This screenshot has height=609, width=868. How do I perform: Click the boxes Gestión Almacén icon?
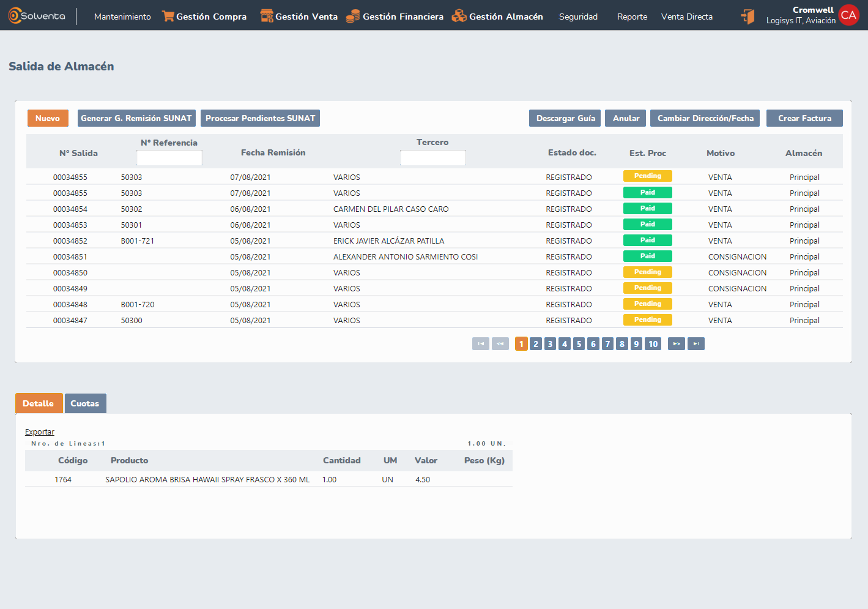pyautogui.click(x=459, y=17)
